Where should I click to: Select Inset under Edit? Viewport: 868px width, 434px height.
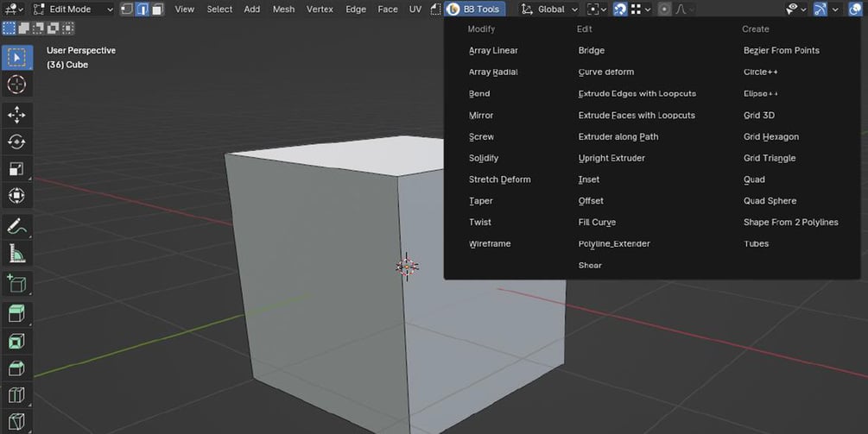point(589,179)
